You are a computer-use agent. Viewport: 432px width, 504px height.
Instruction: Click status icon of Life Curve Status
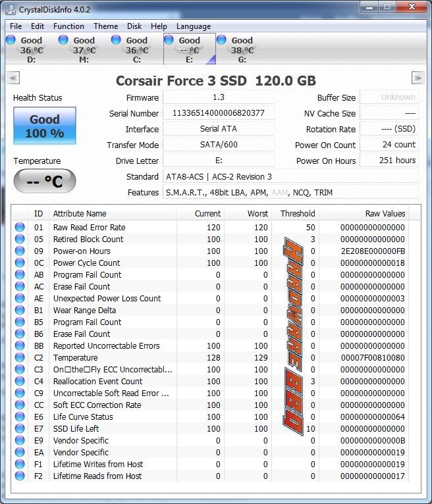click(20, 416)
